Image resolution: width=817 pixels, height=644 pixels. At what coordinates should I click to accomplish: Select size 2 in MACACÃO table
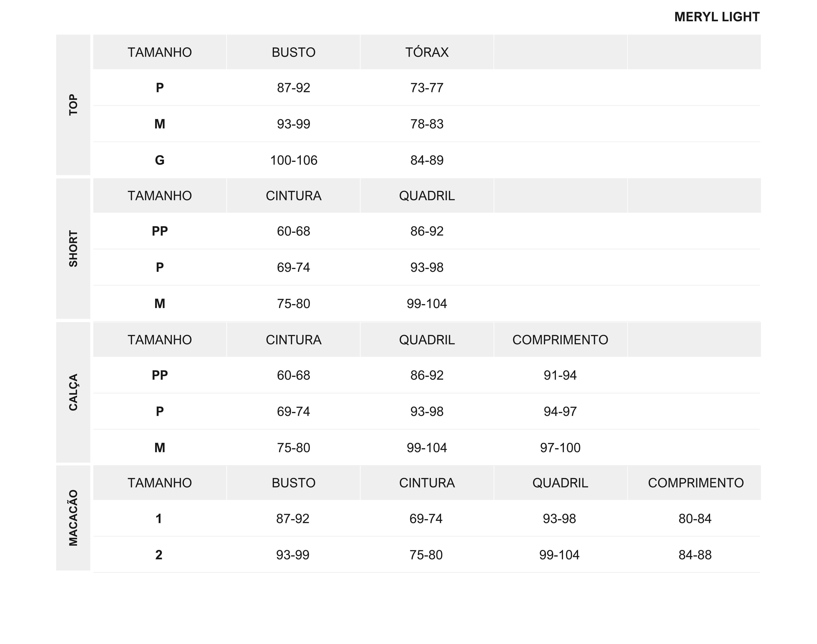[159, 555]
